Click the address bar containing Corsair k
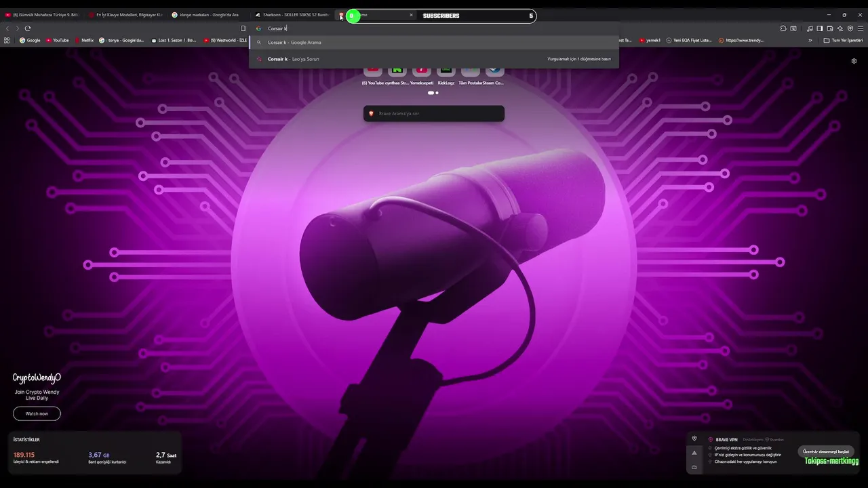This screenshot has height=488, width=868. point(434,28)
